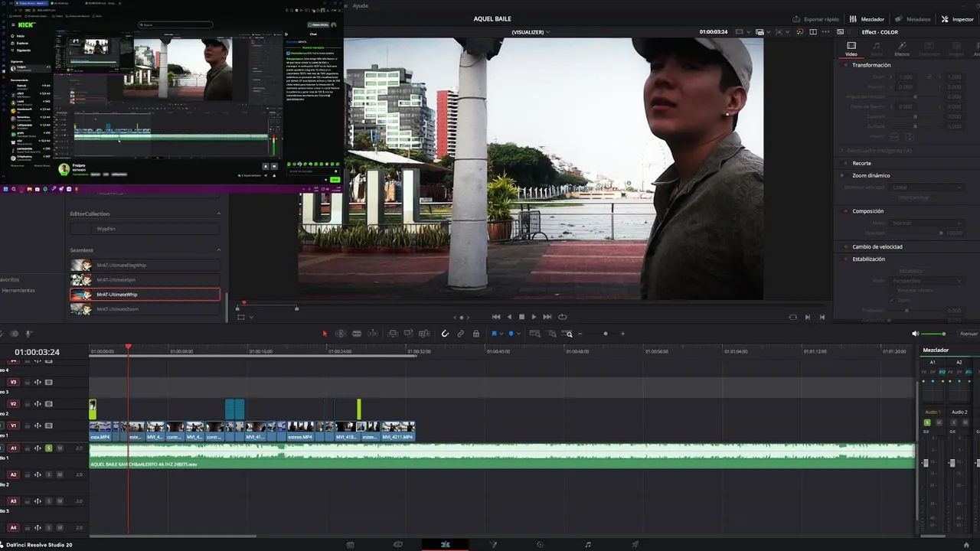Expand the Estabilización section
Screen dimensions: 980x551
(x=868, y=259)
